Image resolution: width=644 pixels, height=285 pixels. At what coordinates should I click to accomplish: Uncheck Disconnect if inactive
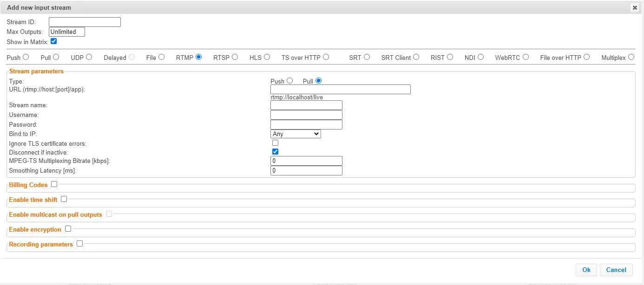coord(275,152)
